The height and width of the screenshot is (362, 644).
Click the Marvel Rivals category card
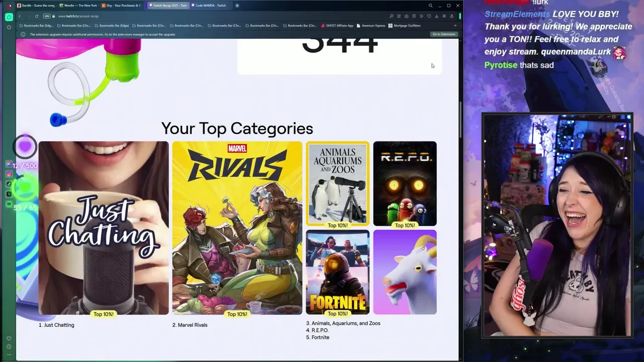[237, 228]
